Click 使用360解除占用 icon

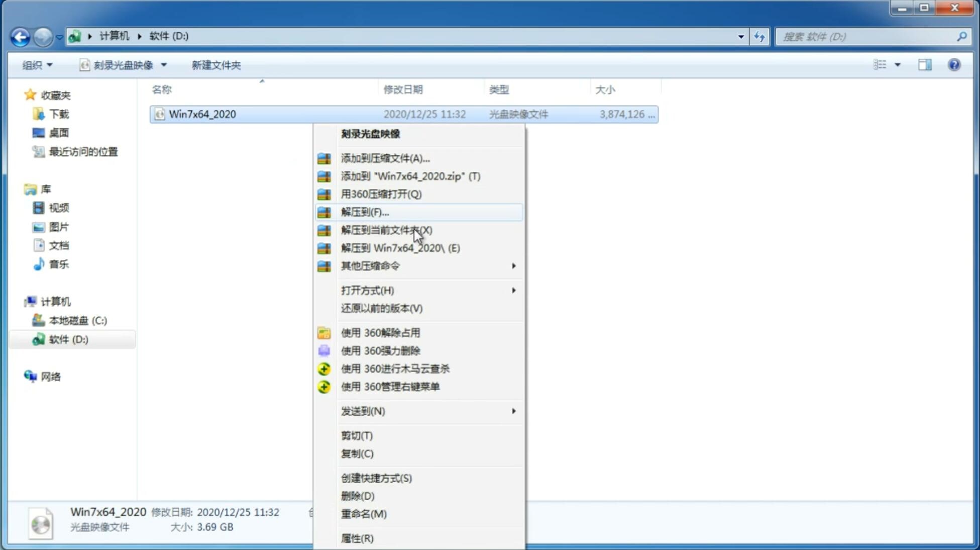pos(323,332)
